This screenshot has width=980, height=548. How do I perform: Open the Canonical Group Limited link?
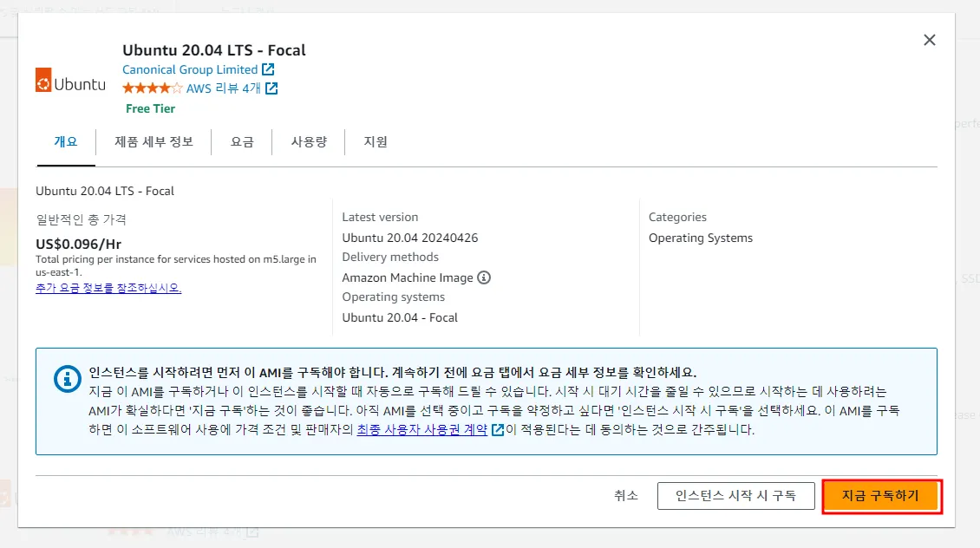tap(190, 69)
